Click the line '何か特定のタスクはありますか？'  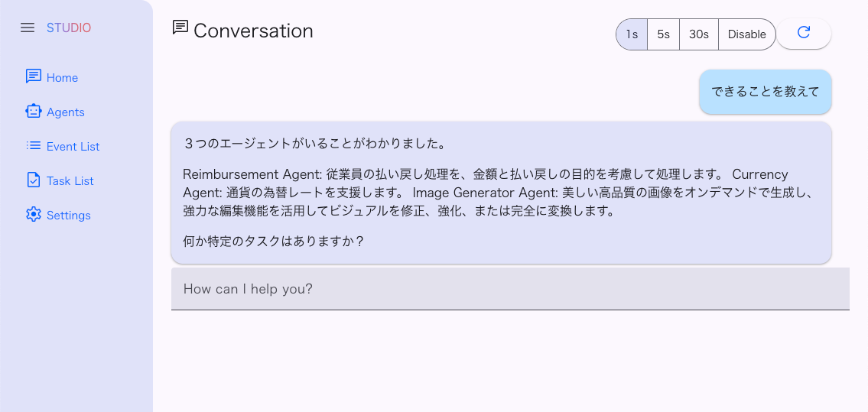(274, 242)
